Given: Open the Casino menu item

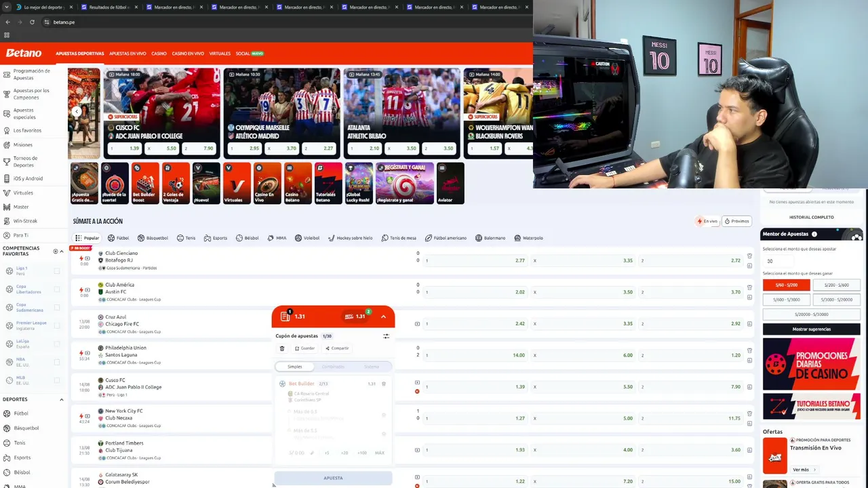Looking at the screenshot, I should click(159, 54).
